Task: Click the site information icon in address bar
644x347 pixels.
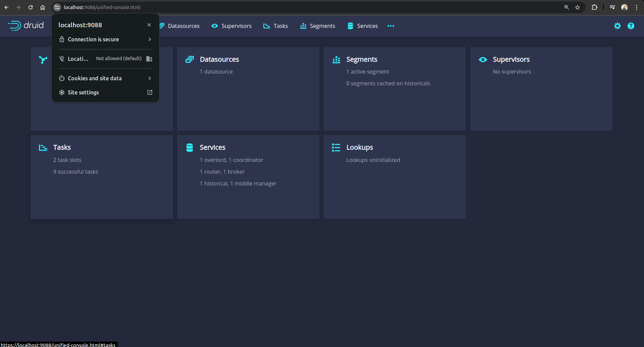Action: tap(57, 7)
